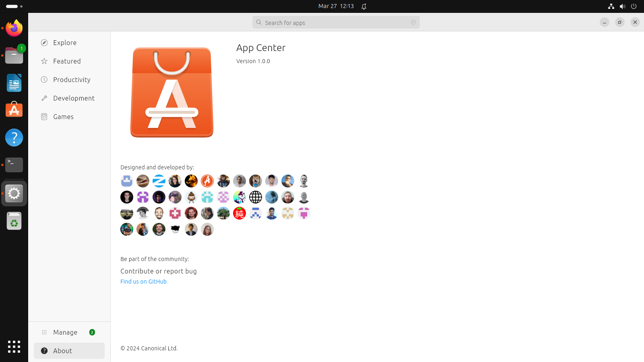Screen dimensions: 644x362
Task: Show all applications grid
Action: pyautogui.click(x=14, y=346)
